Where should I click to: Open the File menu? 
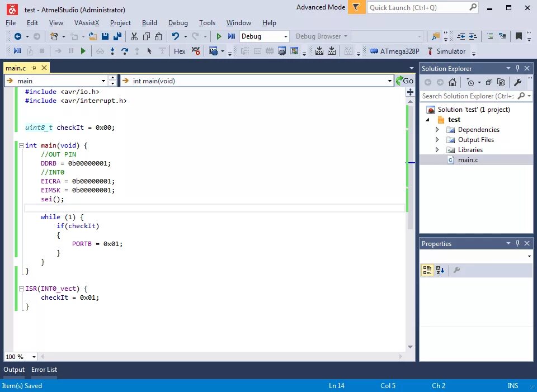pyautogui.click(x=11, y=22)
